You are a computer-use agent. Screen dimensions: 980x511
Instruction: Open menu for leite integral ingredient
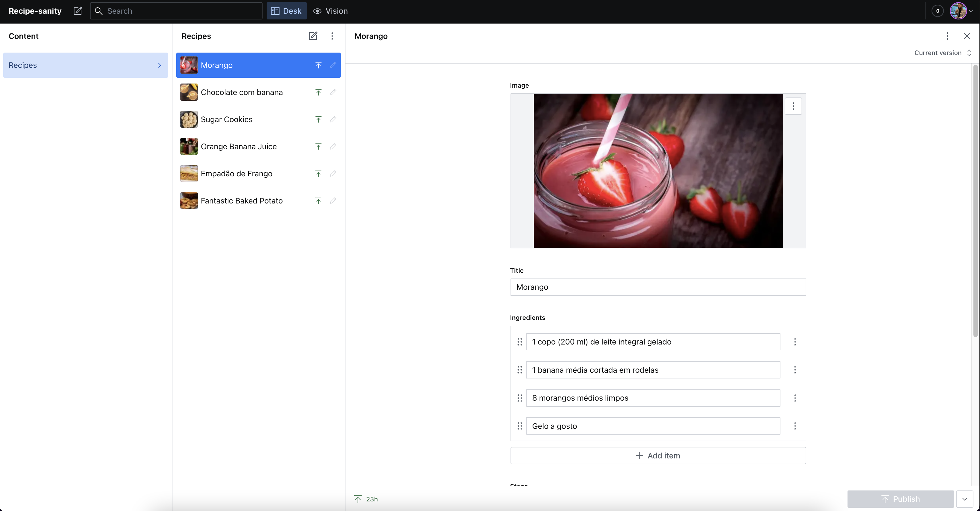click(x=795, y=342)
